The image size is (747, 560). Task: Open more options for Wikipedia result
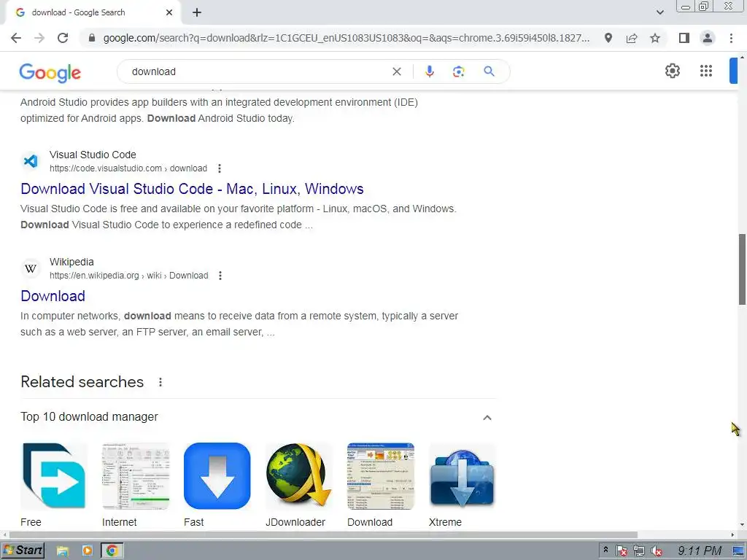(x=220, y=275)
